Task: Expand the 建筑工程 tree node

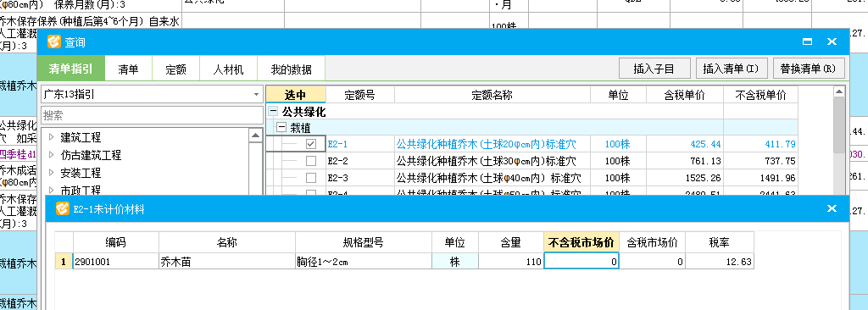Action: click(51, 137)
